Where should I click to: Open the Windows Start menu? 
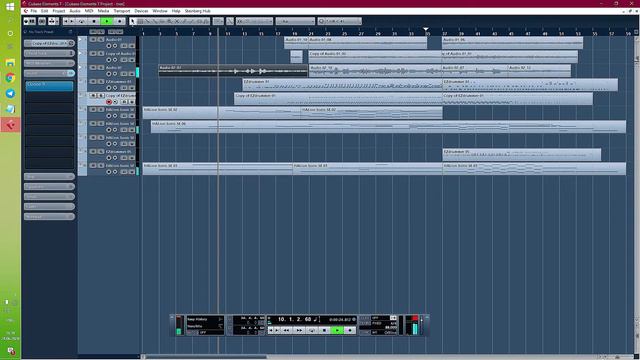[10, 7]
